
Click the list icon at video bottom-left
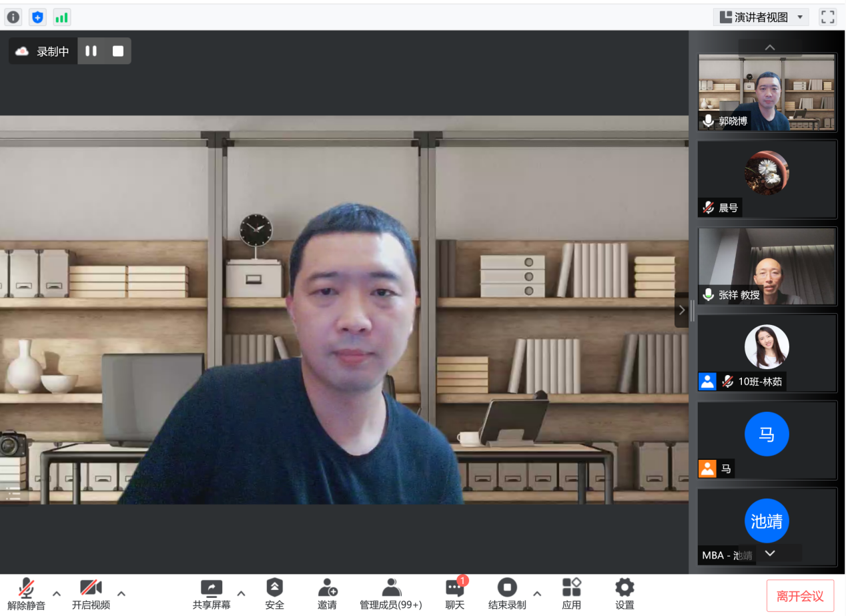click(x=13, y=494)
